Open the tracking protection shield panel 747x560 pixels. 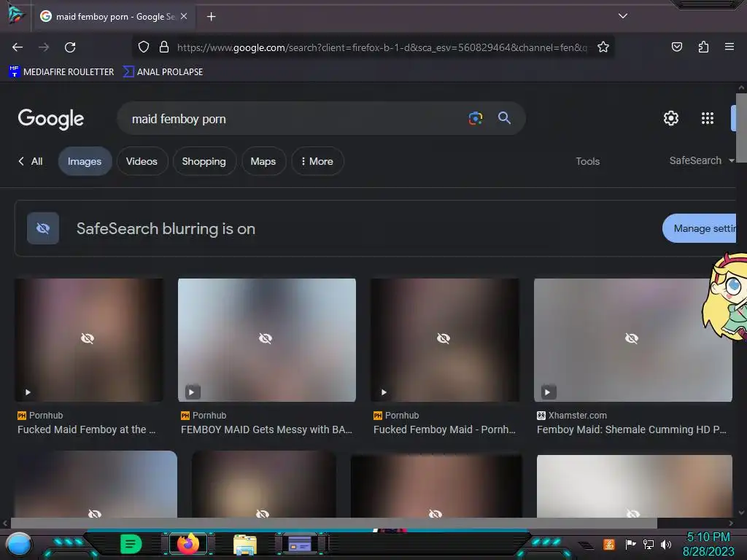[144, 47]
